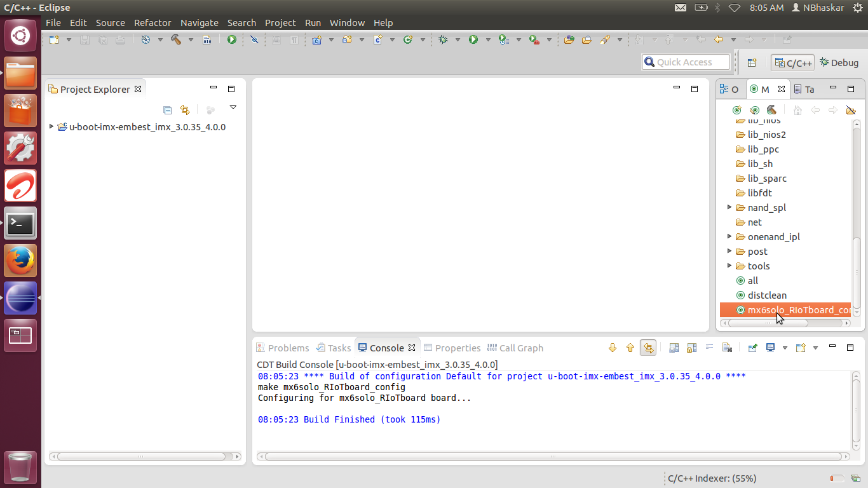Click Build Make Target hammer icon
This screenshot has width=868, height=488.
[x=771, y=110]
